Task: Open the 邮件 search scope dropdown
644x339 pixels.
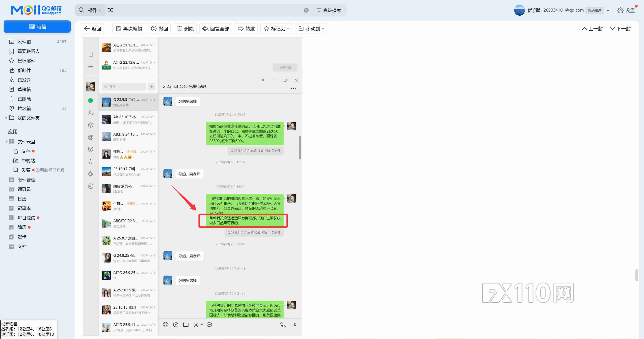Action: tap(94, 10)
